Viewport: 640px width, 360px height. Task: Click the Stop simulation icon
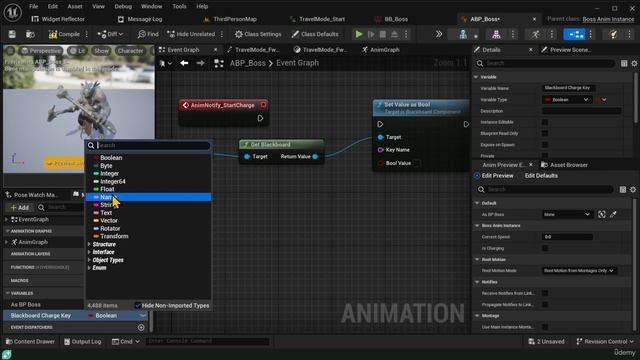[382, 34]
